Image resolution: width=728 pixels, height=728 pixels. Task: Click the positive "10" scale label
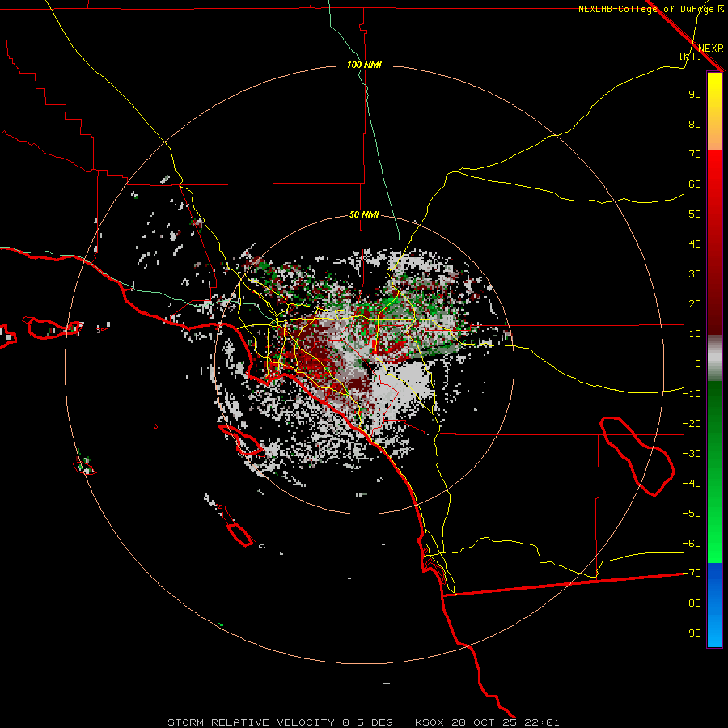(695, 334)
